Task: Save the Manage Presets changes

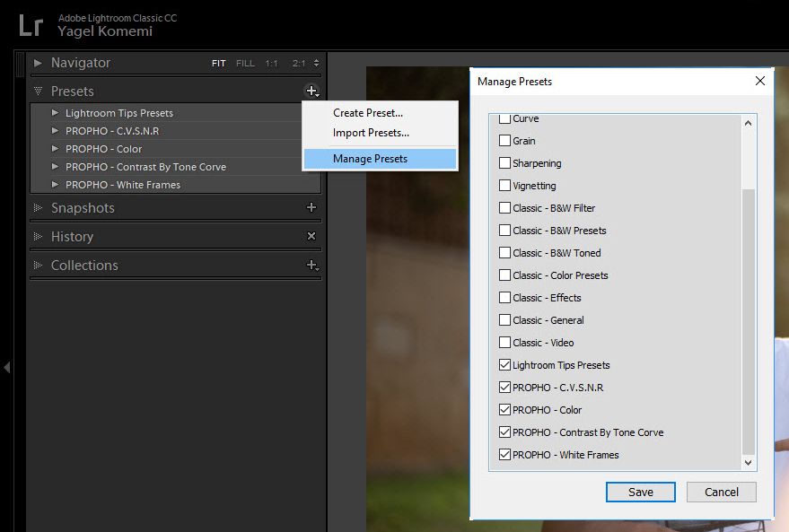Action: [x=641, y=493]
